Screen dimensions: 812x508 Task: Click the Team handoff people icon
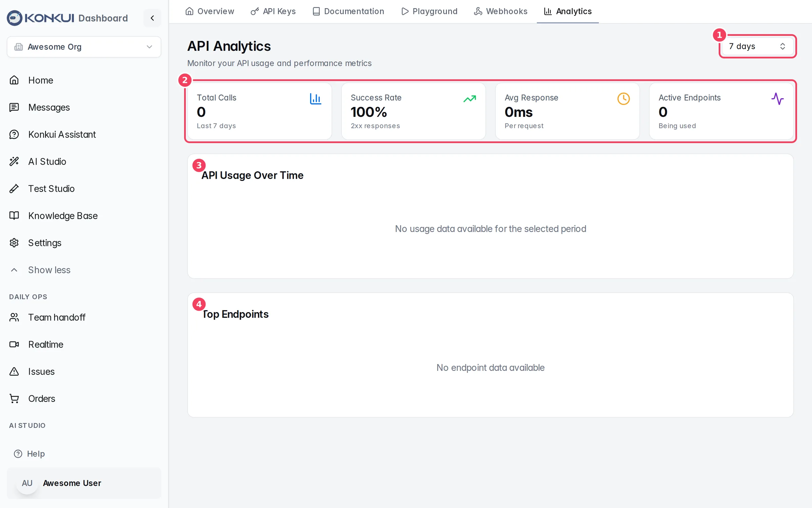[x=14, y=317]
